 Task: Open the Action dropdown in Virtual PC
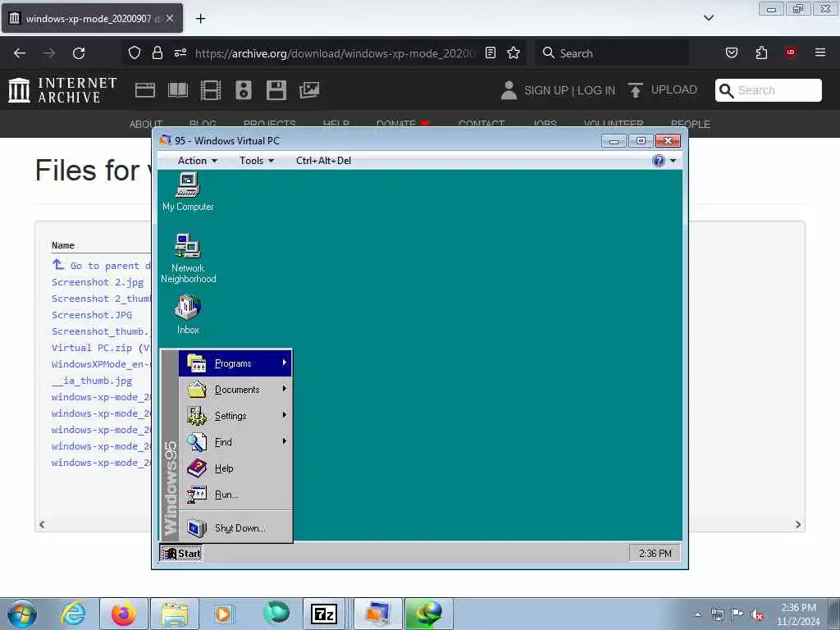pyautogui.click(x=197, y=161)
